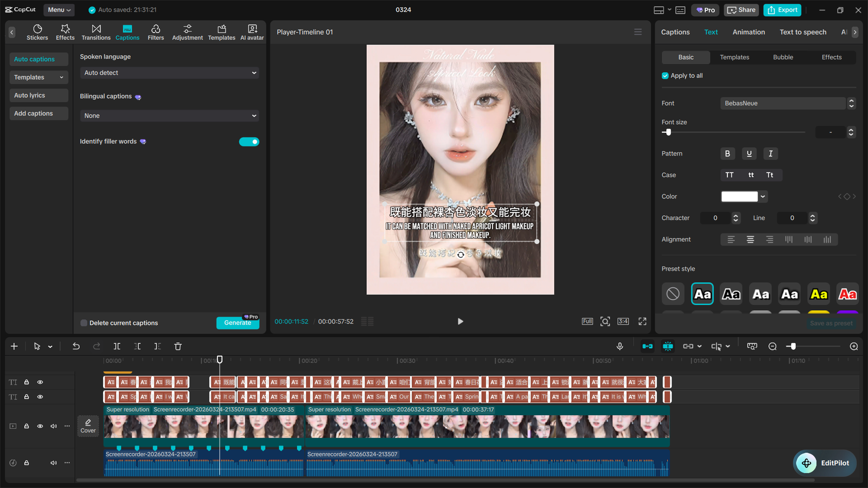Image resolution: width=868 pixels, height=488 pixels.
Task: Check the Delete current captions checkbox
Action: [x=84, y=323]
